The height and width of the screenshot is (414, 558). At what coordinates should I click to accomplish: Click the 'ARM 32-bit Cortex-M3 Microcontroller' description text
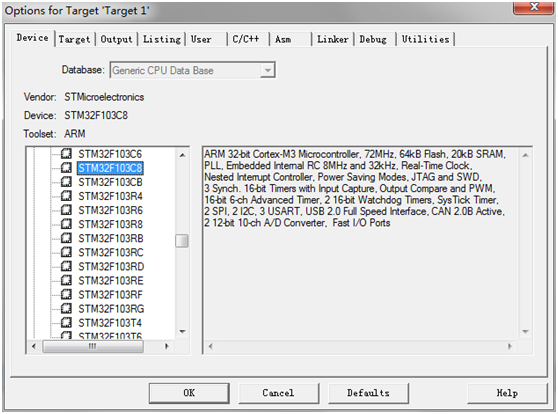[282, 154]
